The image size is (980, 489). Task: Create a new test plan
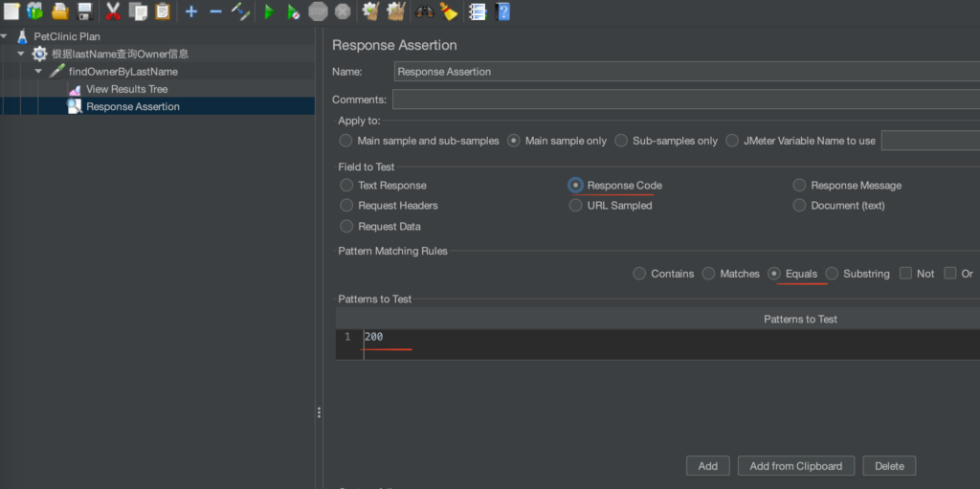[x=11, y=11]
